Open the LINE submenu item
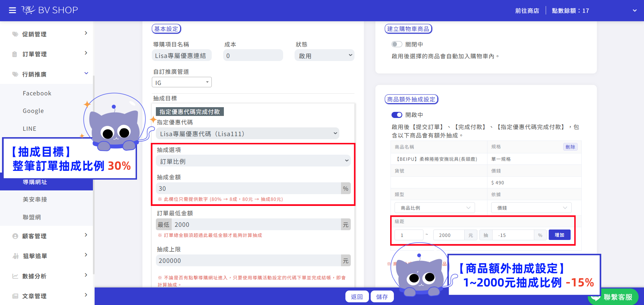The width and height of the screenshot is (644, 305). point(30,129)
